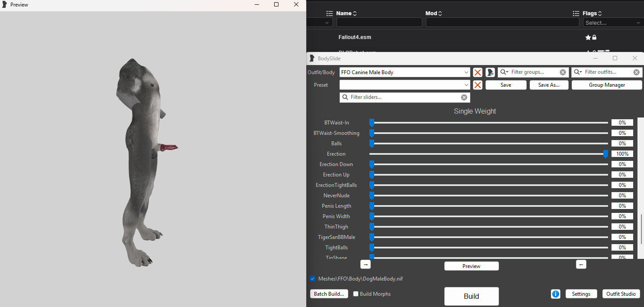644x307 pixels.
Task: Open the Filter groups search options magnifier
Action: (x=504, y=72)
